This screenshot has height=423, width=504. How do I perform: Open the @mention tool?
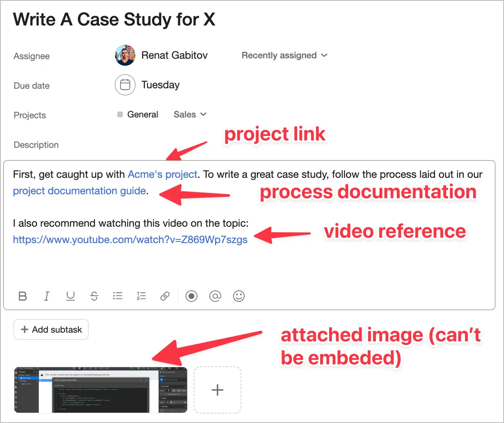[x=215, y=296]
